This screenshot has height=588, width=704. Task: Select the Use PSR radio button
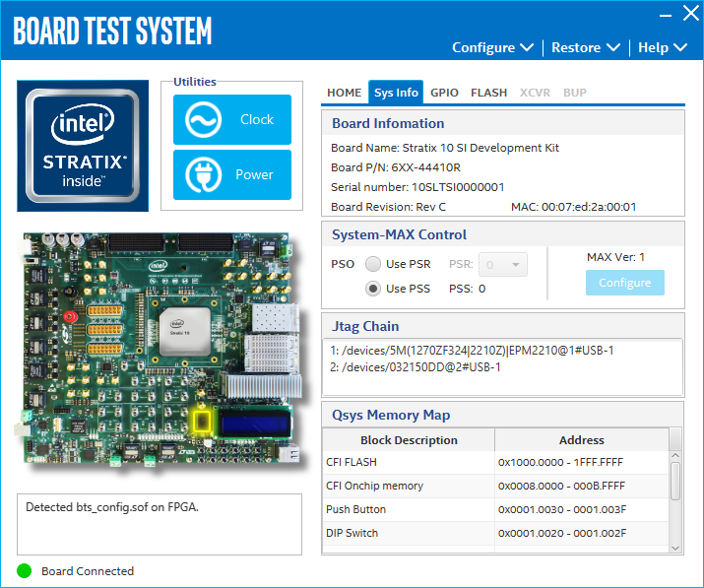373,264
